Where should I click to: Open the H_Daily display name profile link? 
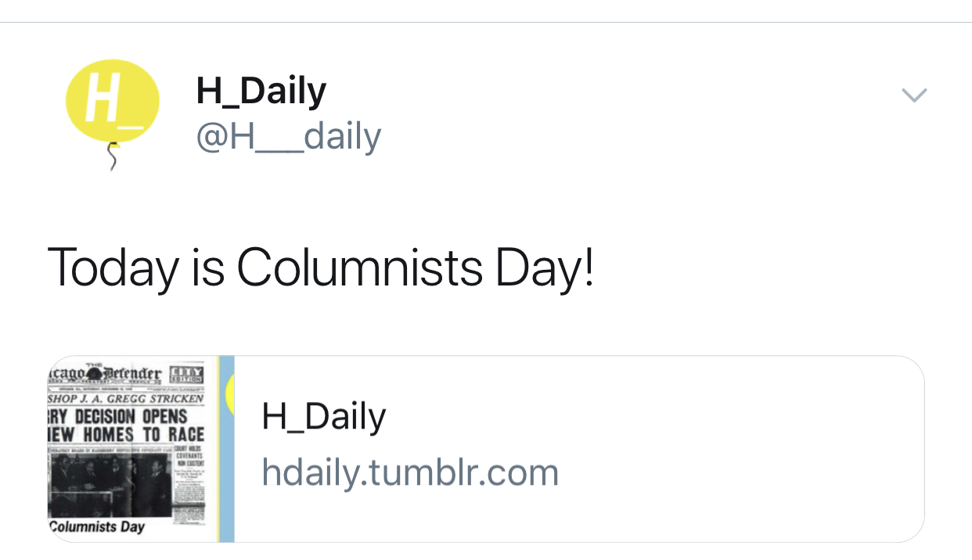pos(261,91)
